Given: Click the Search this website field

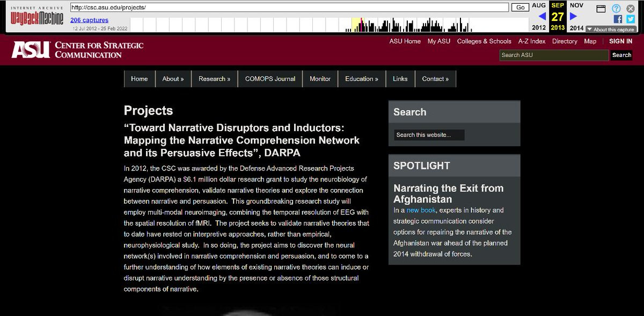Looking at the screenshot, I should point(429,135).
